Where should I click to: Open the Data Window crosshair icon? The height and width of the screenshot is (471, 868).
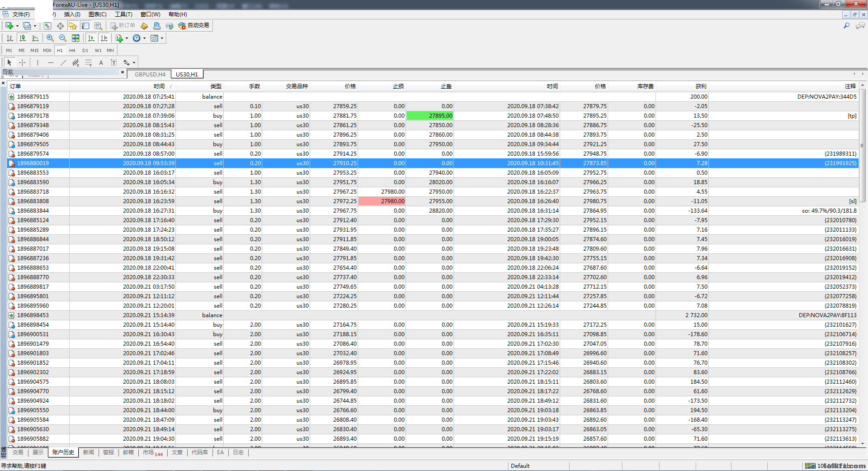coord(60,26)
